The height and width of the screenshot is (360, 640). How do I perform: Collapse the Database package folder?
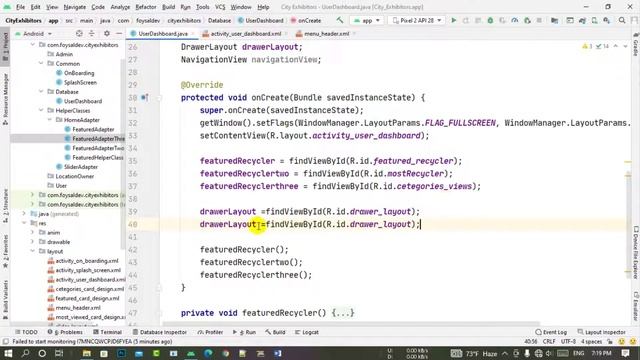click(x=41, y=91)
